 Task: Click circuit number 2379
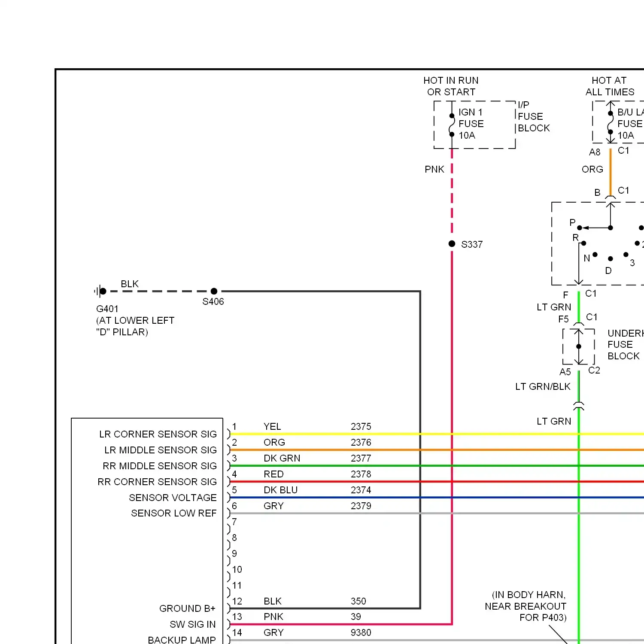(x=361, y=506)
